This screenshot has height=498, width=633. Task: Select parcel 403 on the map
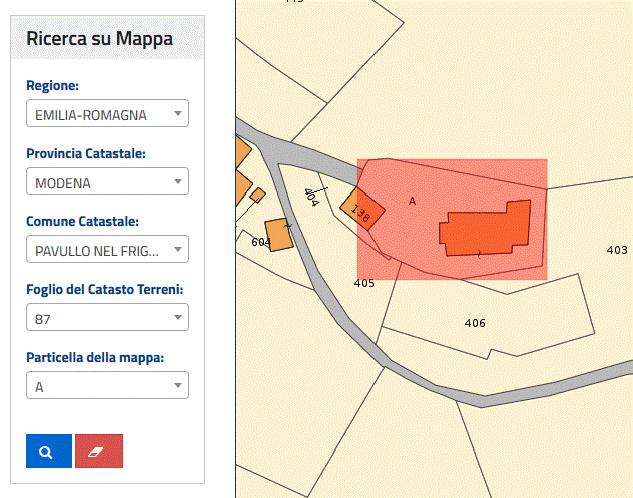616,250
